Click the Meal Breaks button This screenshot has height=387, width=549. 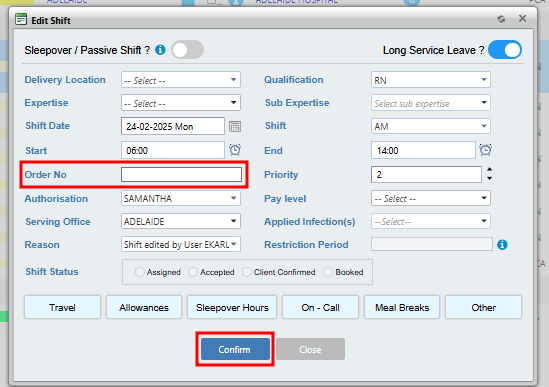402,307
